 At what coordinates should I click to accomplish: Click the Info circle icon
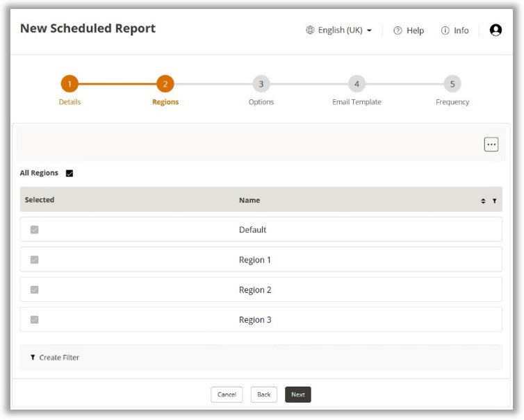coord(445,31)
